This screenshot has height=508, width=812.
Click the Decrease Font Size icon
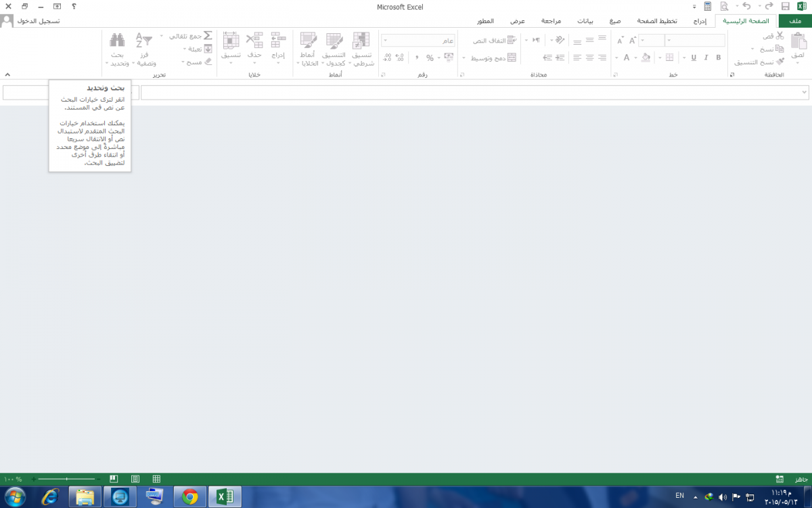[x=620, y=41]
